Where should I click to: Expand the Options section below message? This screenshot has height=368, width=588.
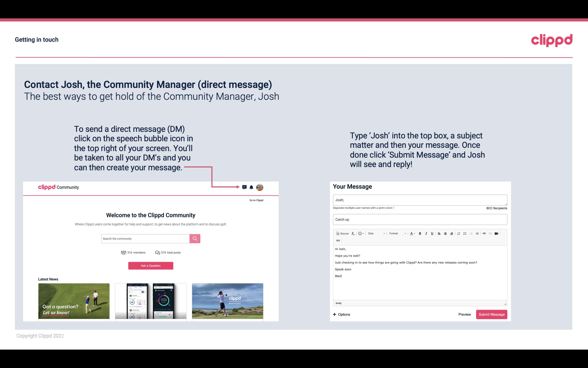tap(341, 314)
